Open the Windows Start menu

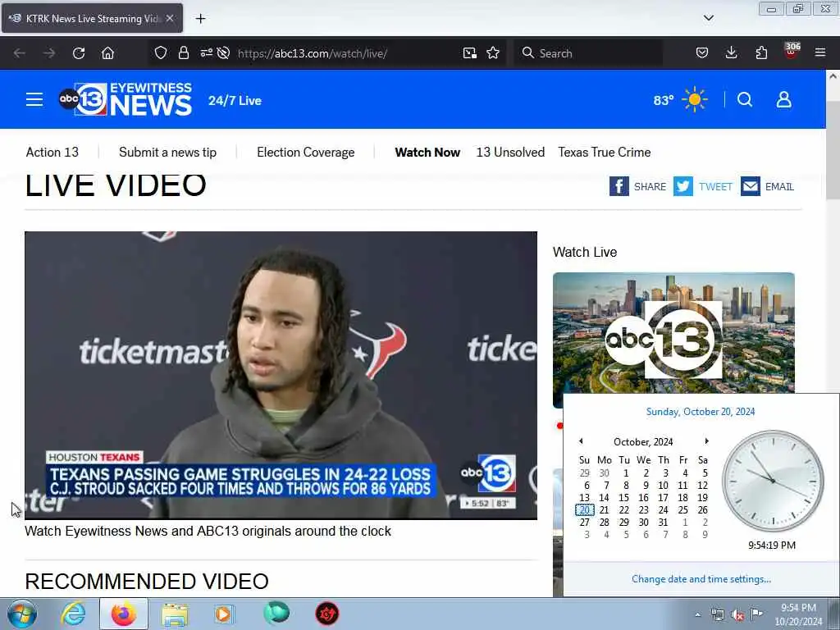click(x=22, y=614)
